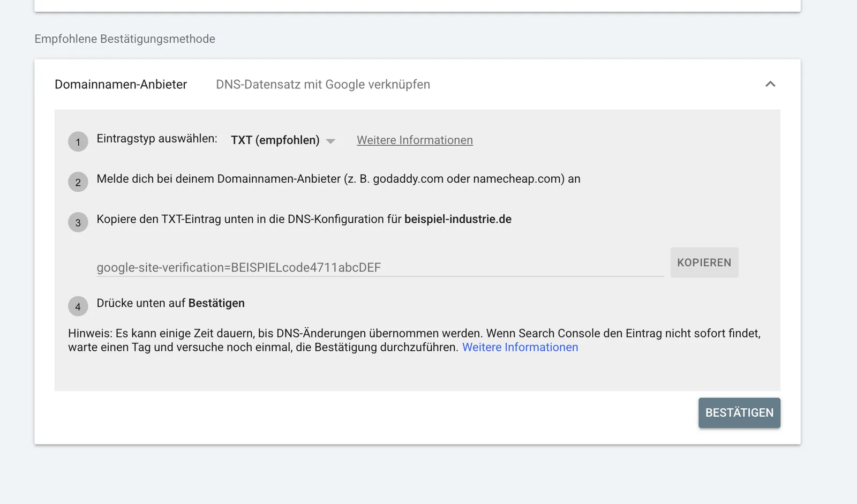This screenshot has width=857, height=504.
Task: Open the blue Weitere Informationen link in the note
Action: [x=520, y=347]
